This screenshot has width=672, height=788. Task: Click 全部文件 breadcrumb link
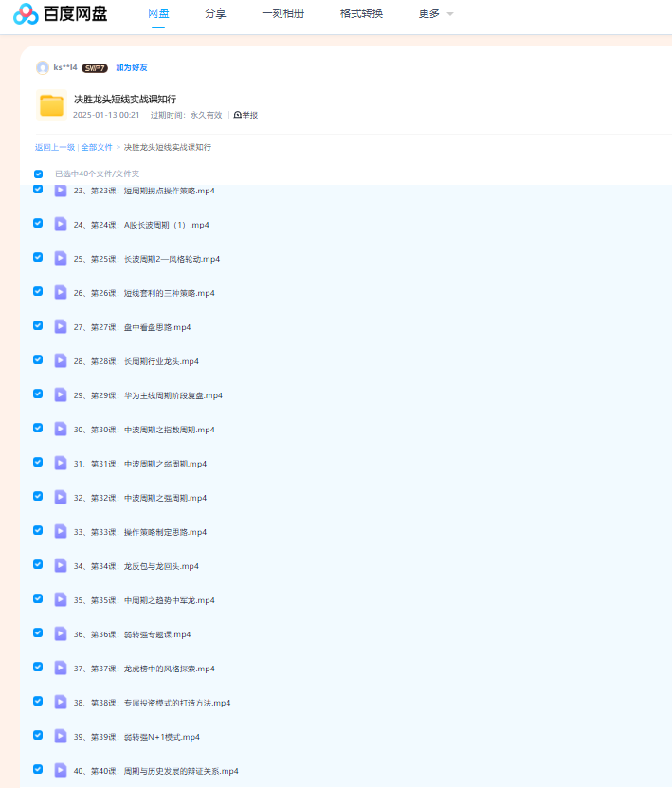point(97,147)
